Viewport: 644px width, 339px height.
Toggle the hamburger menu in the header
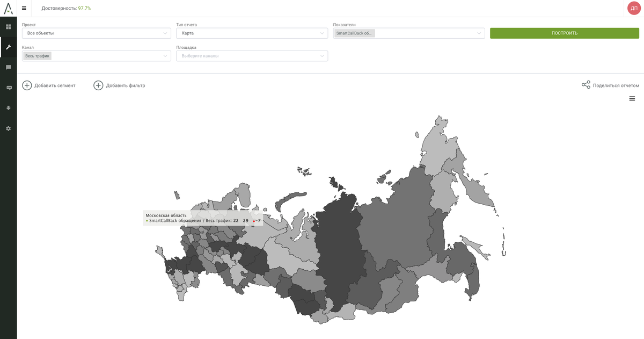click(24, 8)
